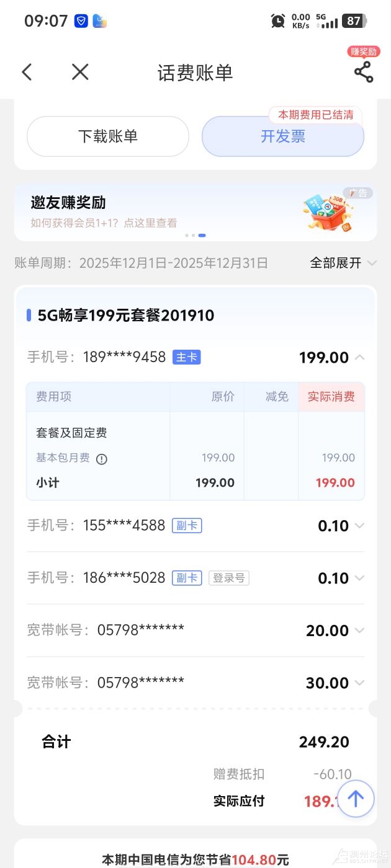Expand all items with 全部展开

(343, 263)
